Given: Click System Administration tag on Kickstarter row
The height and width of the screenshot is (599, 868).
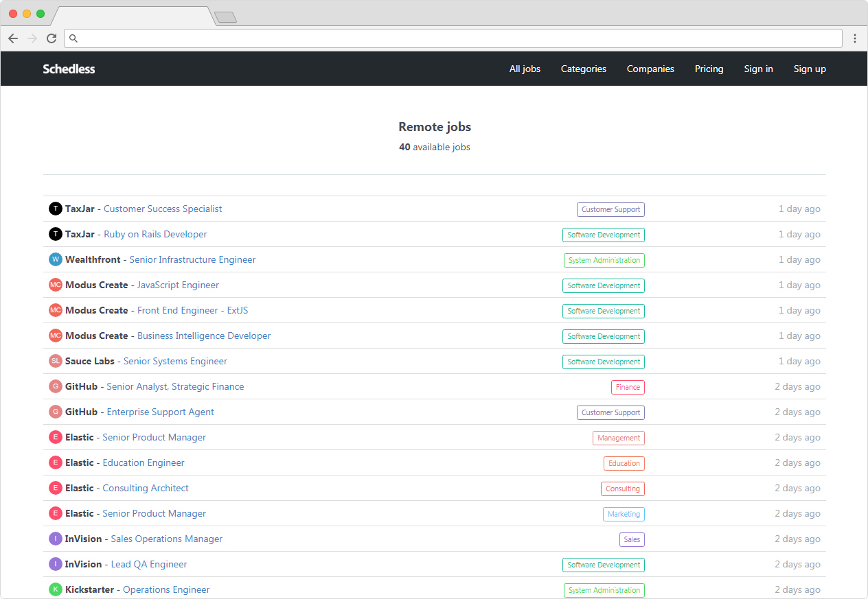Looking at the screenshot, I should 604,590.
